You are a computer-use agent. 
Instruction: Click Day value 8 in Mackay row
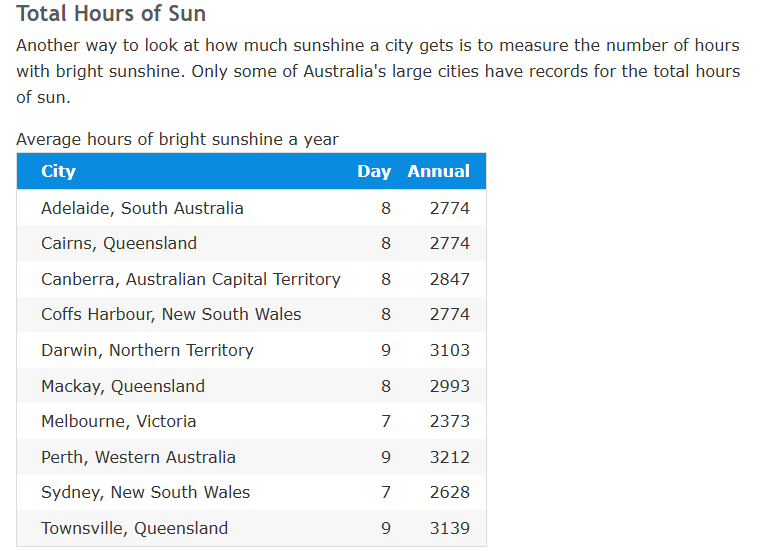coord(386,386)
